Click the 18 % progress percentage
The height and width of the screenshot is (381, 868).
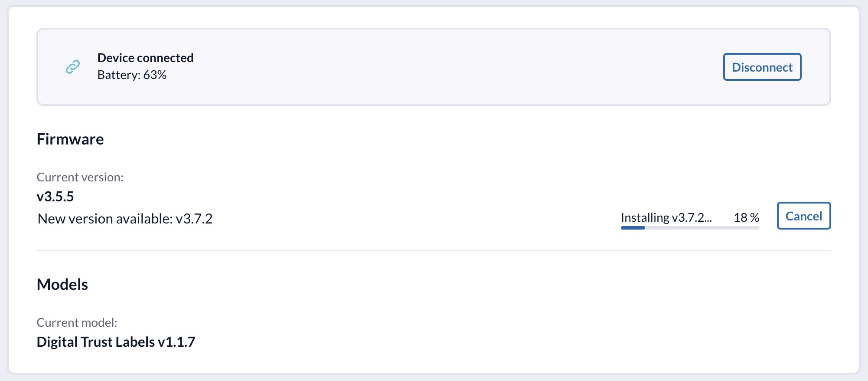(746, 217)
